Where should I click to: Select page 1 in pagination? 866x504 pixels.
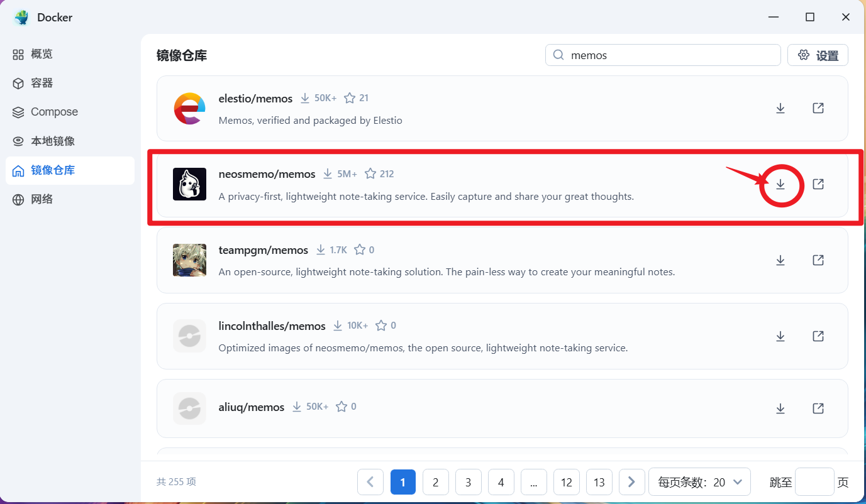[403, 482]
